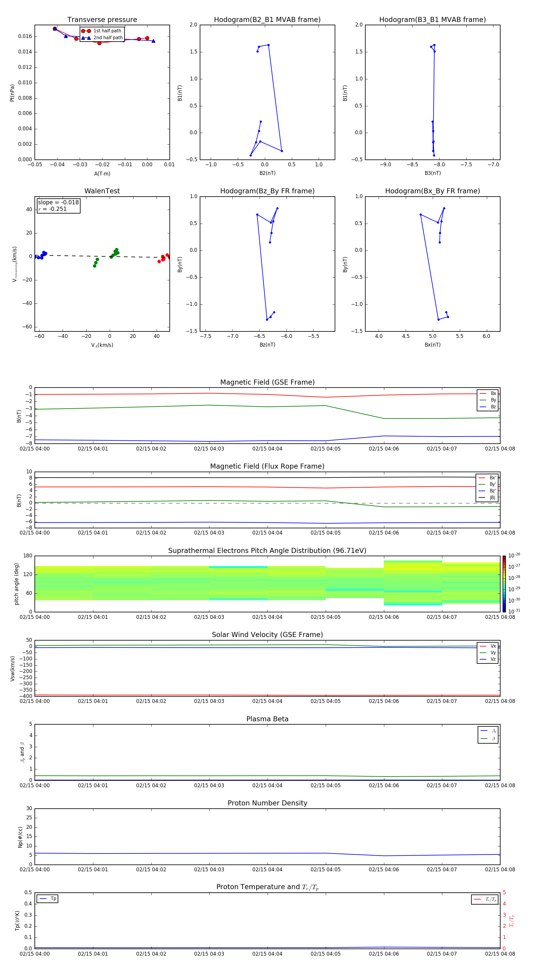The width and height of the screenshot is (535, 980).
Task: Click the 10^-31 colorbar label
Action: [x=514, y=611]
